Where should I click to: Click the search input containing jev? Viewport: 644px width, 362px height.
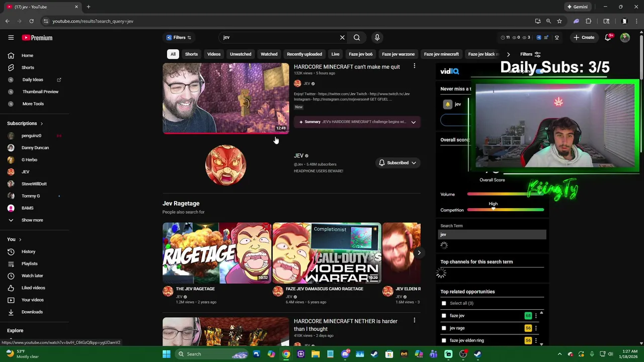pyautogui.click(x=279, y=38)
